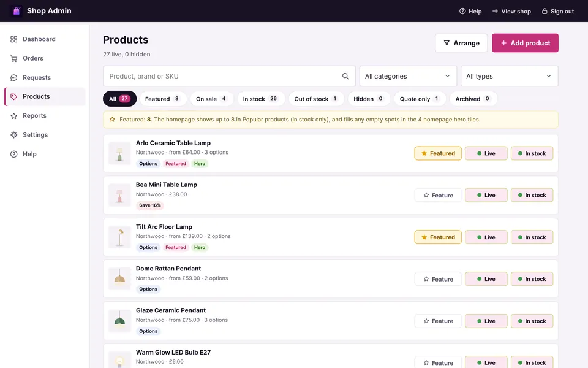Focus the Product, brand or SKU search field

tap(229, 76)
